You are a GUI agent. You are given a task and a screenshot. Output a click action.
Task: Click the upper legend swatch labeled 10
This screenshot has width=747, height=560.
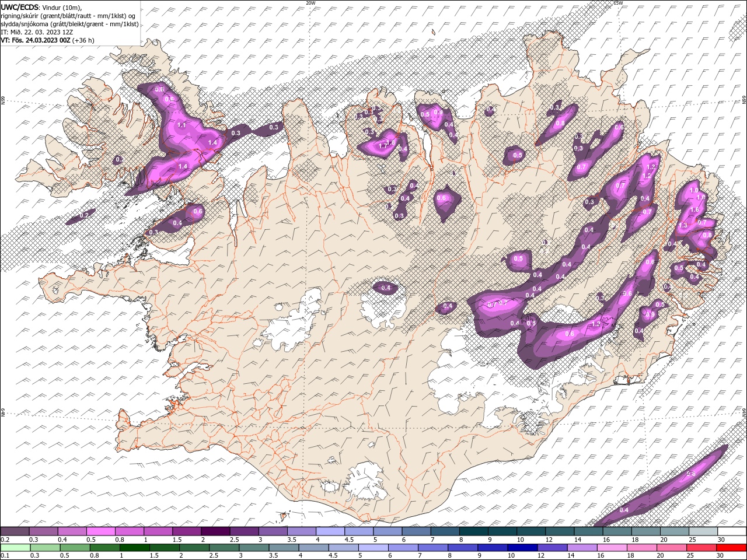pyautogui.click(x=530, y=531)
